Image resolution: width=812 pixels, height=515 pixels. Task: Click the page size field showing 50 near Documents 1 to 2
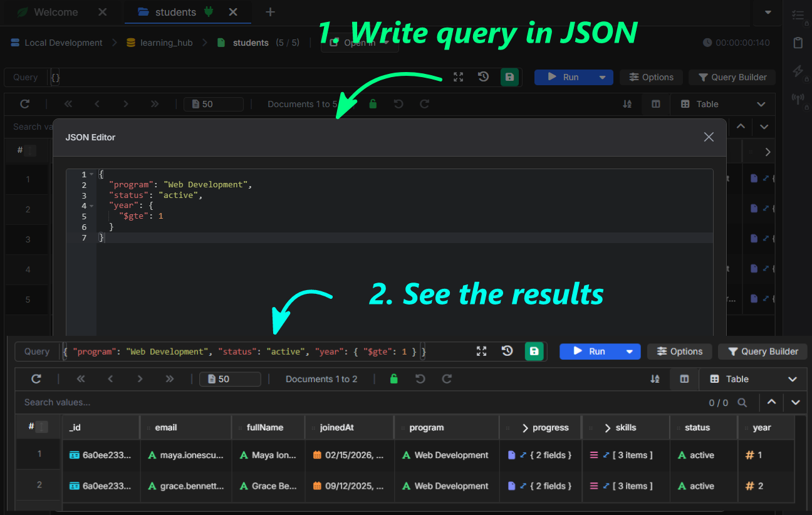tap(230, 379)
